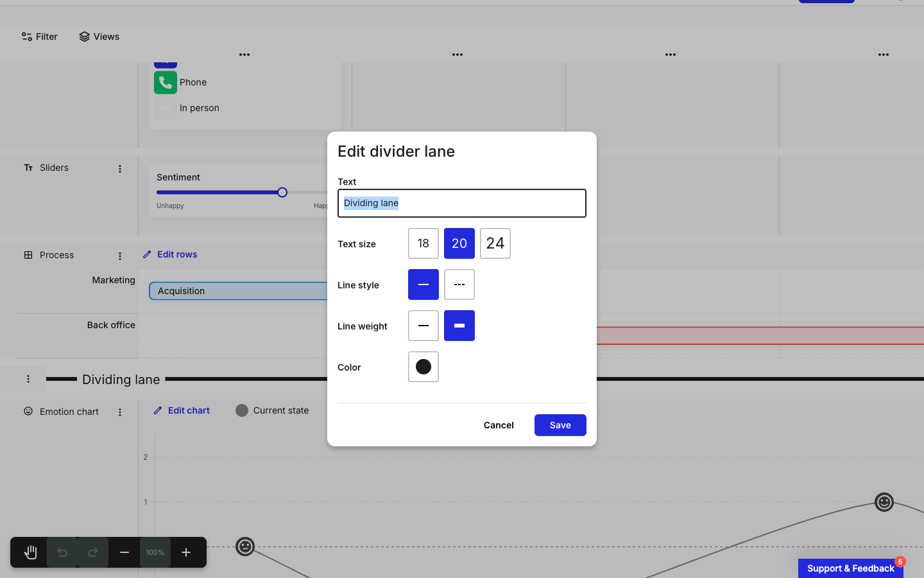Click the Marketing row label

click(114, 280)
